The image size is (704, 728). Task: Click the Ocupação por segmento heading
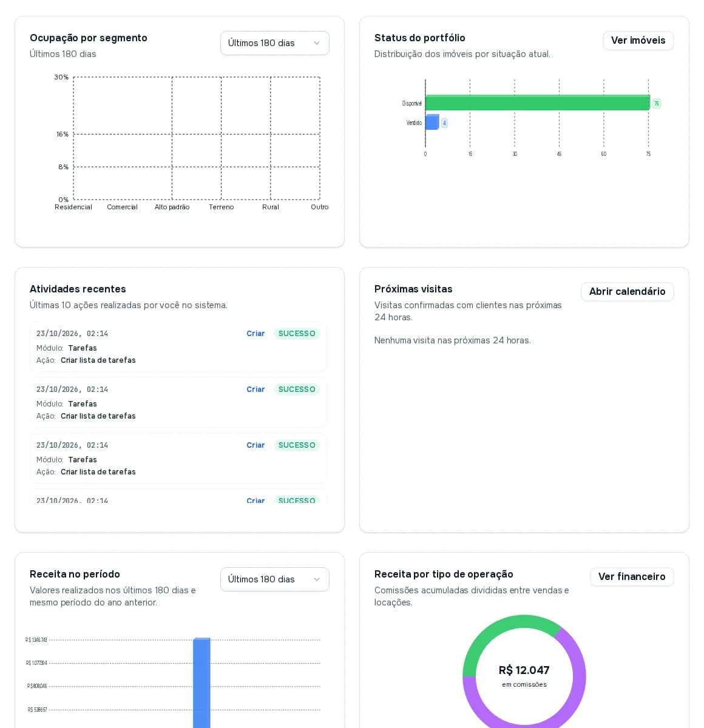pyautogui.click(x=89, y=38)
